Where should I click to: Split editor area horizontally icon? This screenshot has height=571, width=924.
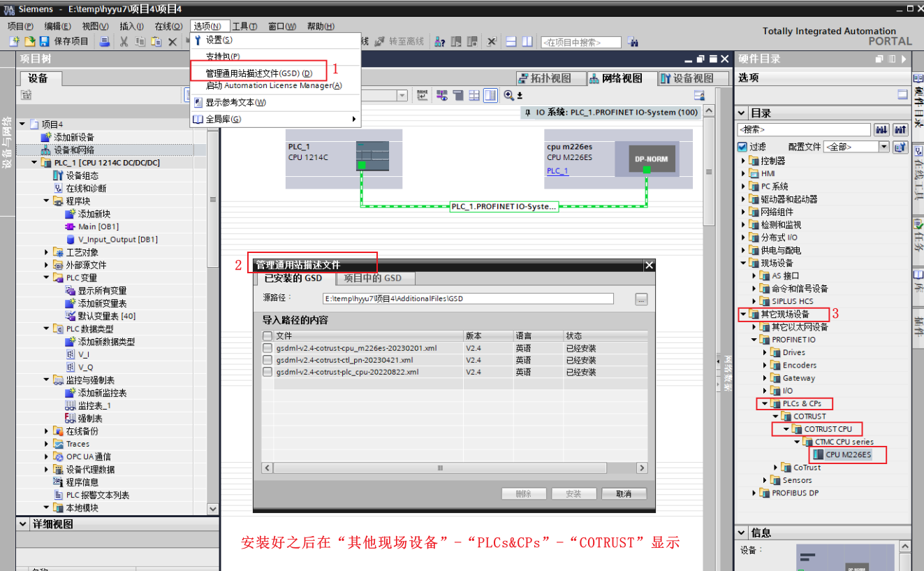coord(511,41)
